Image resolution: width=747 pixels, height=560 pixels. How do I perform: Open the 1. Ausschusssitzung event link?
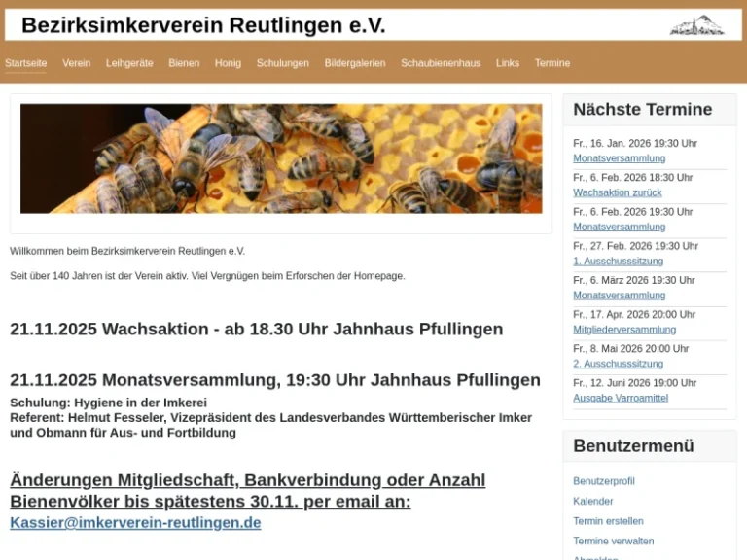[x=619, y=261]
